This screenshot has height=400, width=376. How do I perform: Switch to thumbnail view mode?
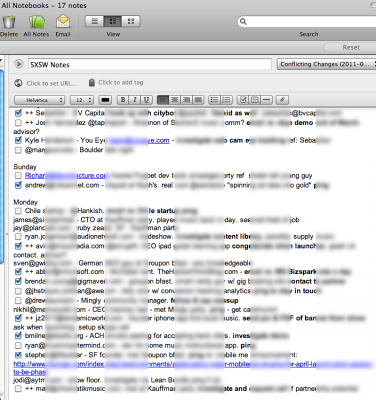[131, 21]
